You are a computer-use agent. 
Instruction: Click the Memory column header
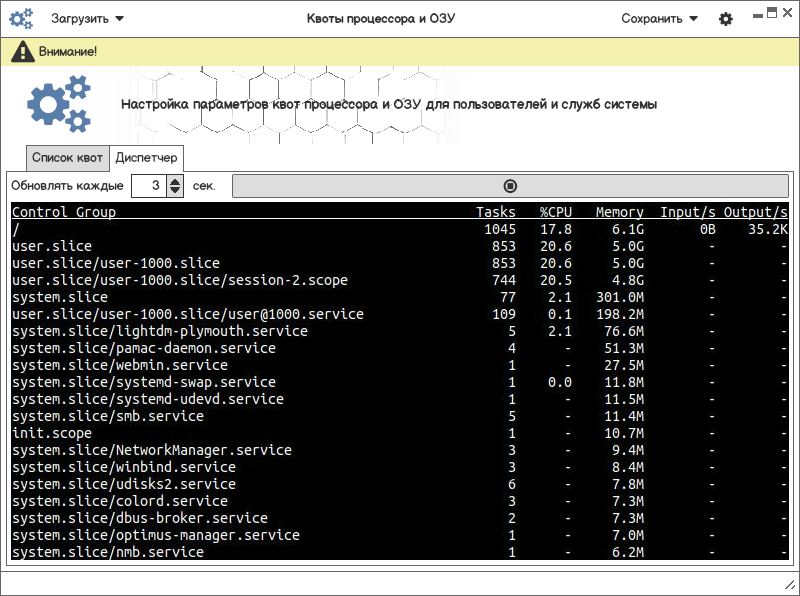point(619,212)
